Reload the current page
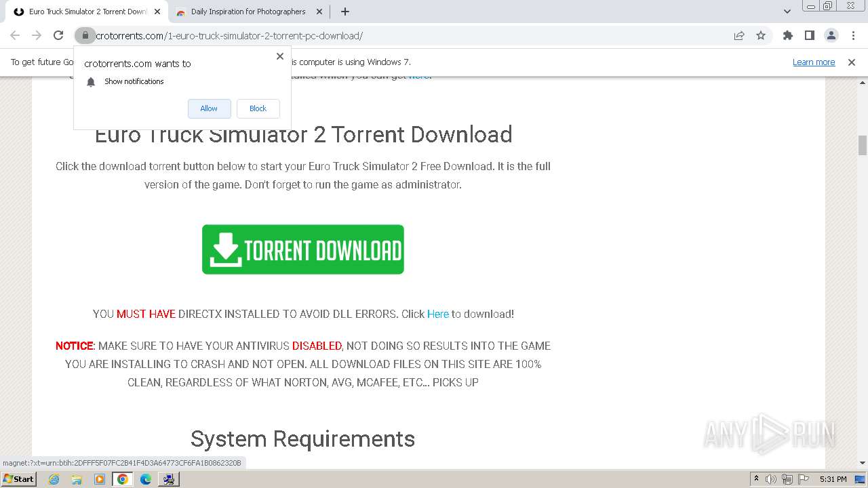This screenshot has height=488, width=868. coord(58,35)
